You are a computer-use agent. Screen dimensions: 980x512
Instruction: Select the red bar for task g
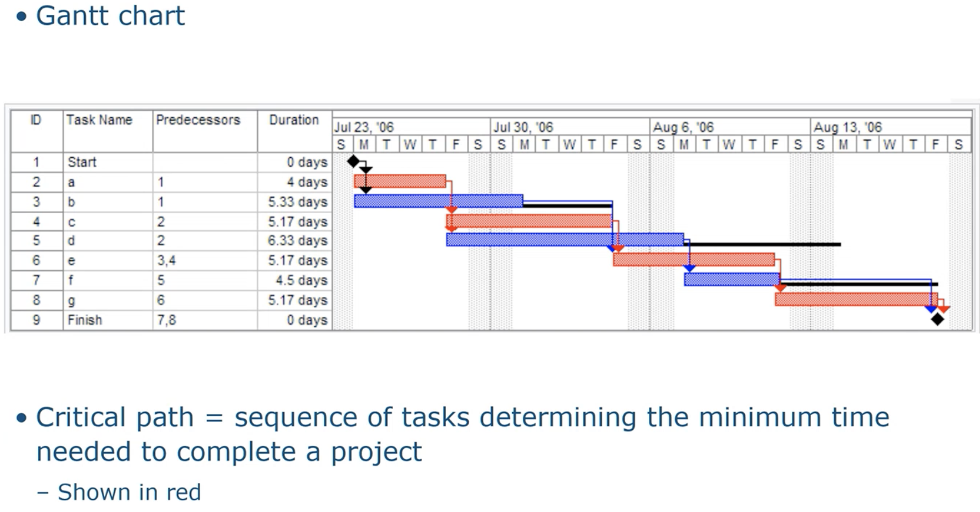click(856, 299)
